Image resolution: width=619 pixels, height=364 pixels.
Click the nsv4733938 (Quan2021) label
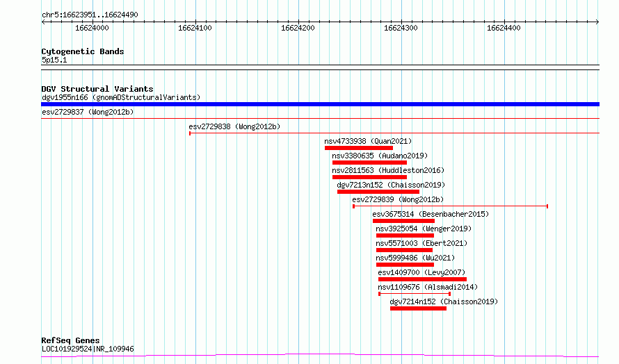pyautogui.click(x=368, y=141)
